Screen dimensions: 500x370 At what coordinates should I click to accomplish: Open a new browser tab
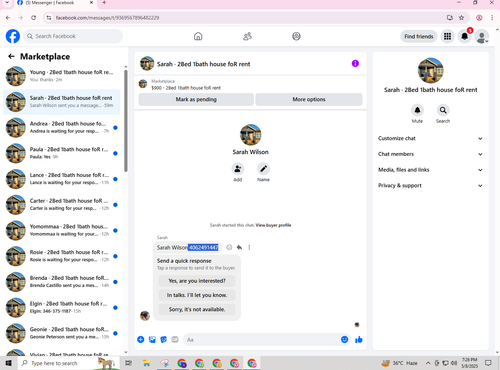[104, 2]
